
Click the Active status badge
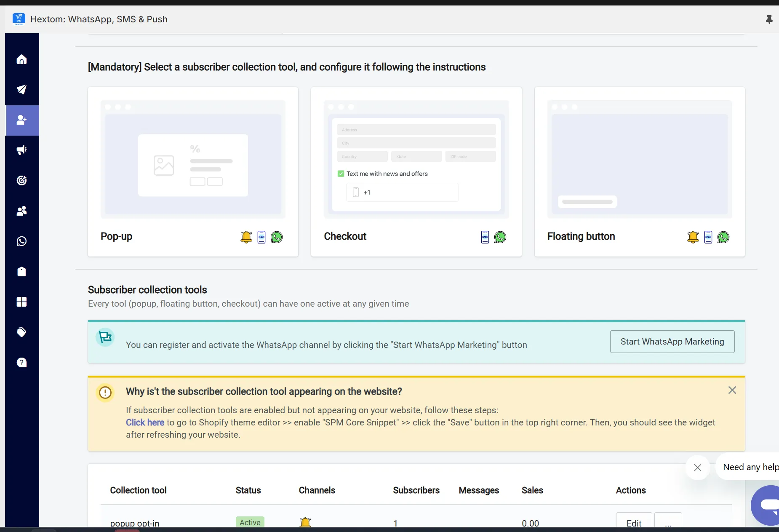250,522
